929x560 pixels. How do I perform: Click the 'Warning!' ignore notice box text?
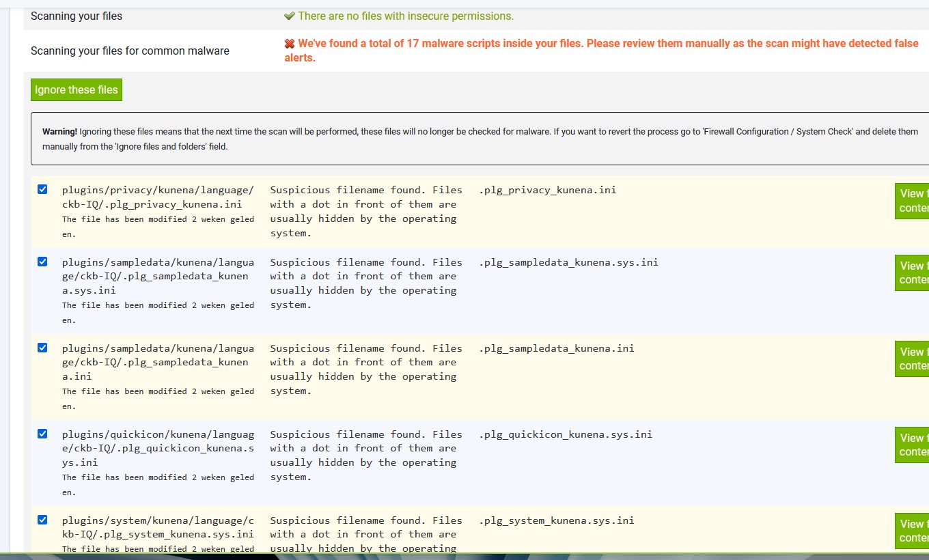480,139
